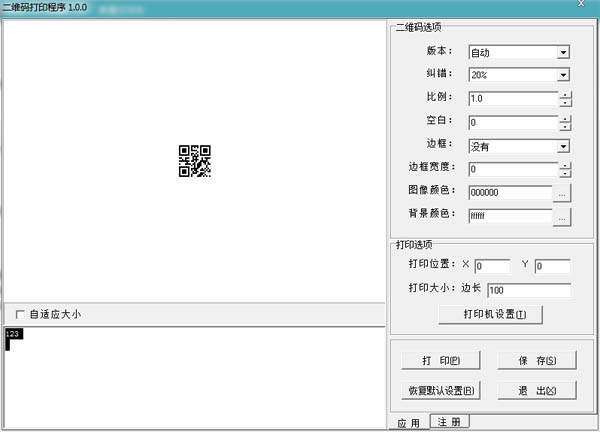The height and width of the screenshot is (432, 600).
Task: Open 打印机设置(T) printer settings
Action: tap(491, 315)
